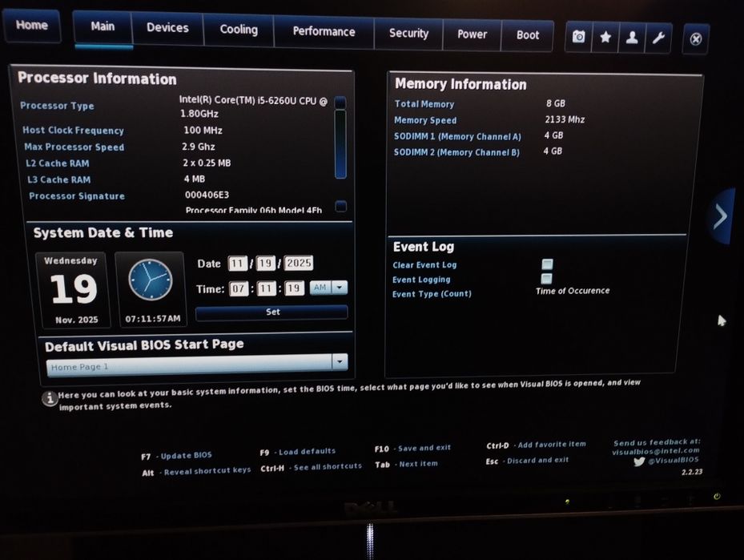Image resolution: width=744 pixels, height=560 pixels.
Task: Click the camera screenshot icon
Action: click(x=578, y=37)
